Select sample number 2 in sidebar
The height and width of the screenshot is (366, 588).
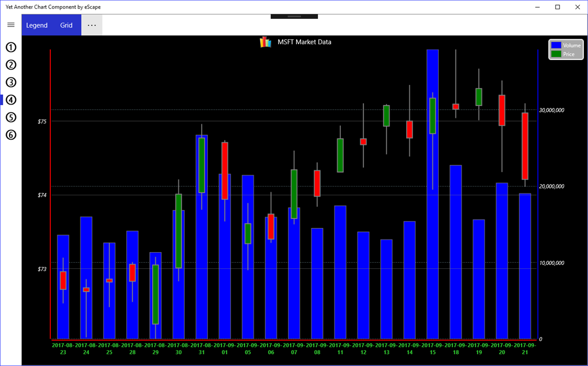(x=11, y=65)
